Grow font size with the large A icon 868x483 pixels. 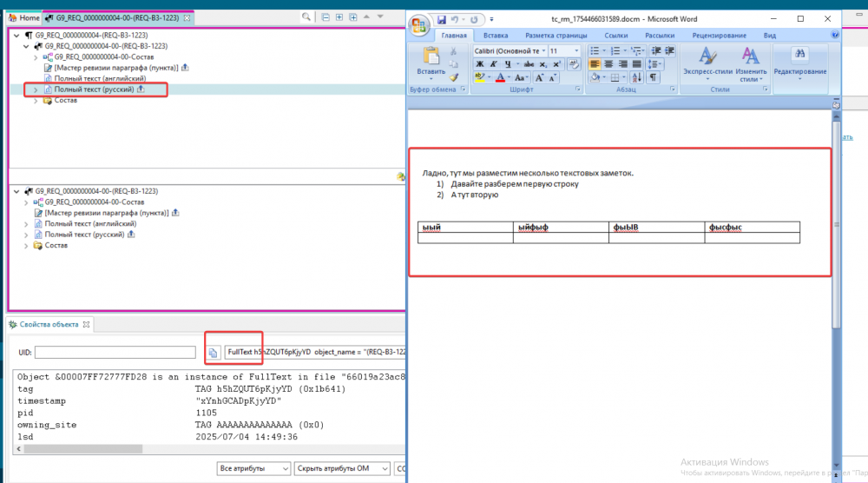(539, 78)
